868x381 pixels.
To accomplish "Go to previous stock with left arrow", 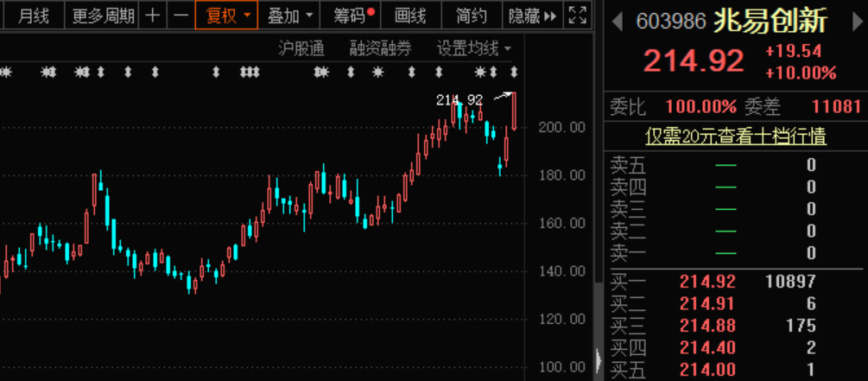I will (x=618, y=22).
